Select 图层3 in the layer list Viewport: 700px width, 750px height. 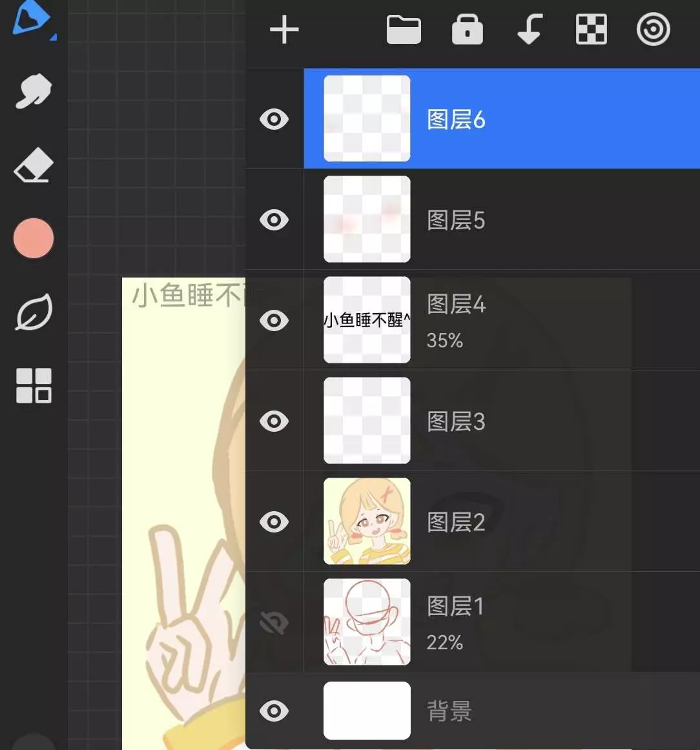click(517, 421)
